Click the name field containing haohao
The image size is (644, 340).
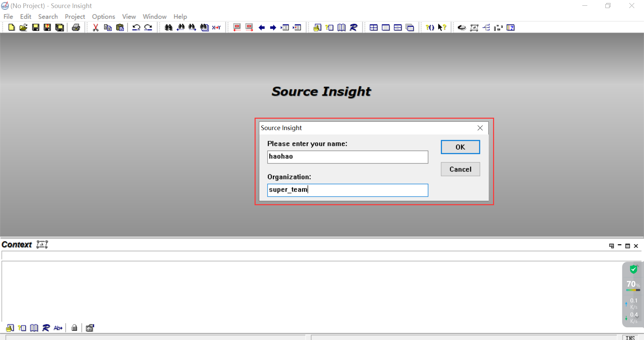tap(347, 157)
